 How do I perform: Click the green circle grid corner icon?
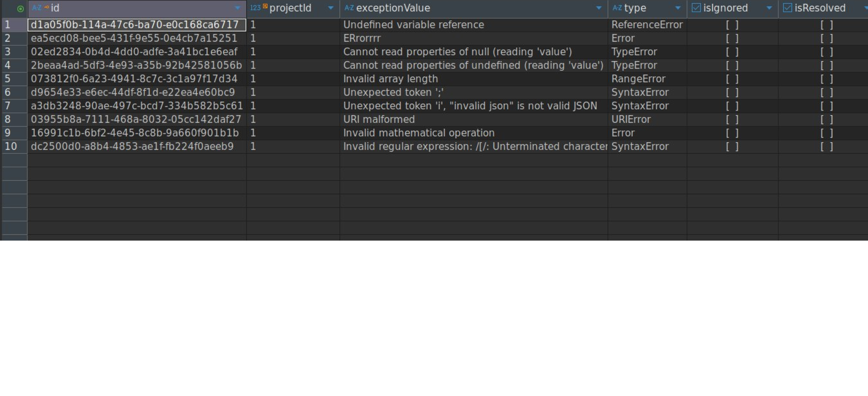20,9
